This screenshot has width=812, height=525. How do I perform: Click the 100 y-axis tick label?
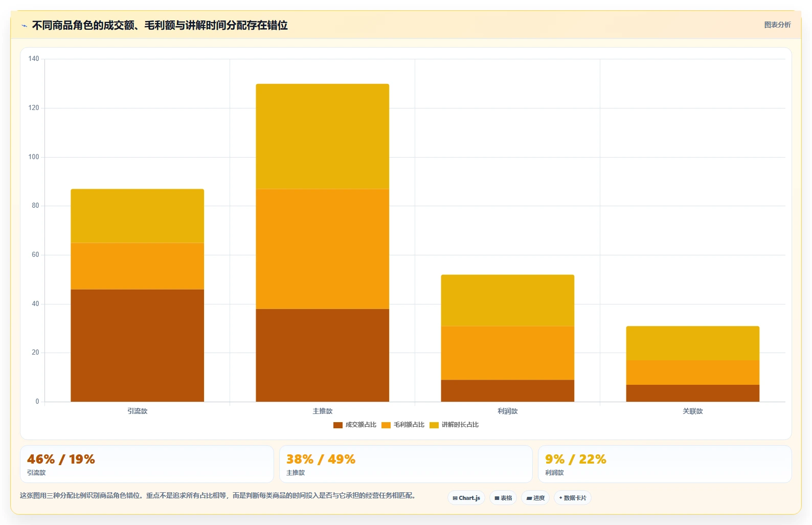coord(34,157)
